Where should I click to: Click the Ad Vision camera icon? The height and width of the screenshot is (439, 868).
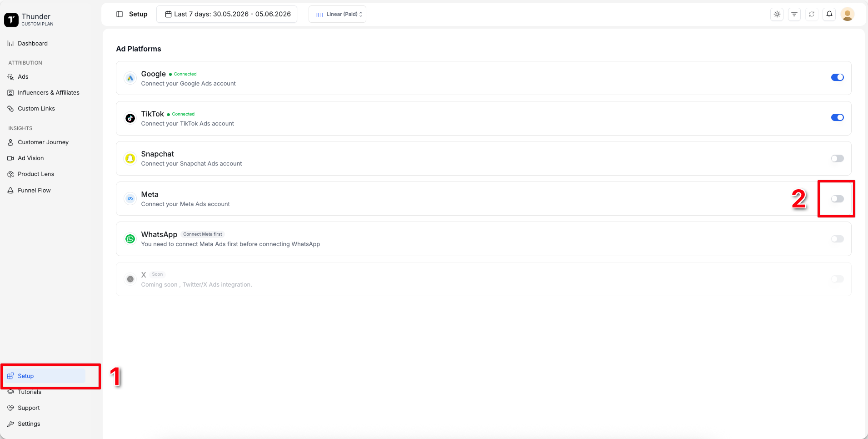10,158
